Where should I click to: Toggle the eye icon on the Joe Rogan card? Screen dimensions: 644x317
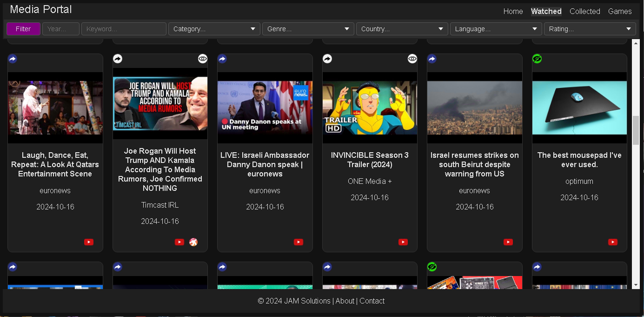point(203,59)
